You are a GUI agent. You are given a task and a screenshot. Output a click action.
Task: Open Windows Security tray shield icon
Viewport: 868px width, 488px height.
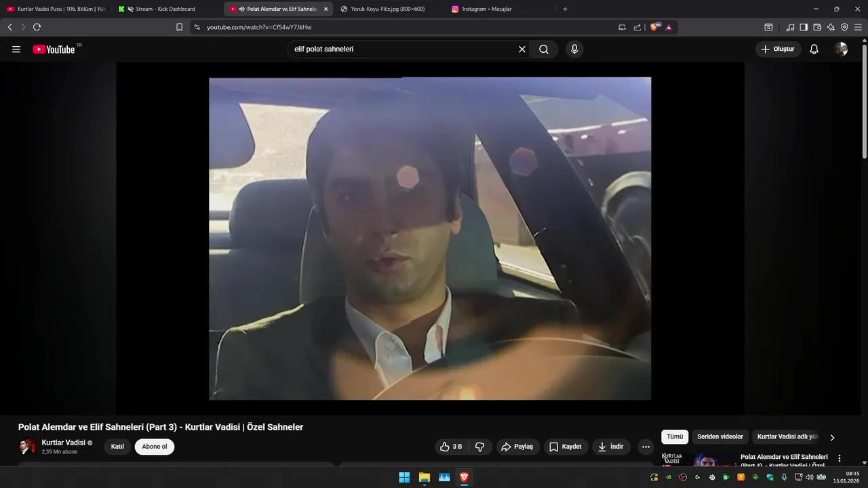pyautogui.click(x=770, y=477)
